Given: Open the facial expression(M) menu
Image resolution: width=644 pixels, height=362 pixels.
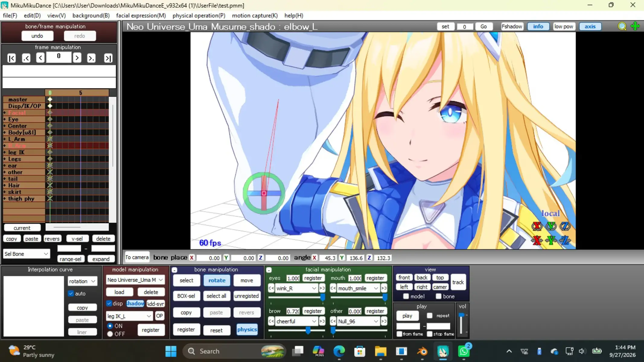Looking at the screenshot, I should [x=141, y=15].
